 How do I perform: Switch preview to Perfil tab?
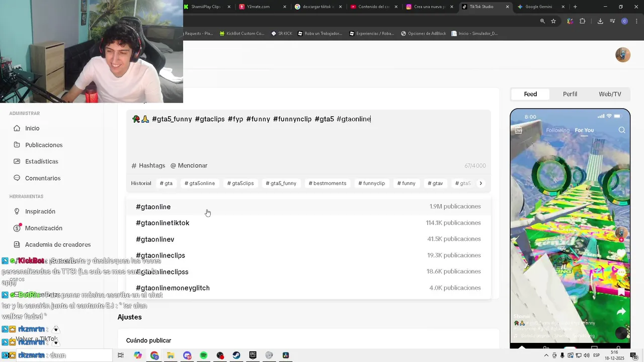click(x=570, y=94)
